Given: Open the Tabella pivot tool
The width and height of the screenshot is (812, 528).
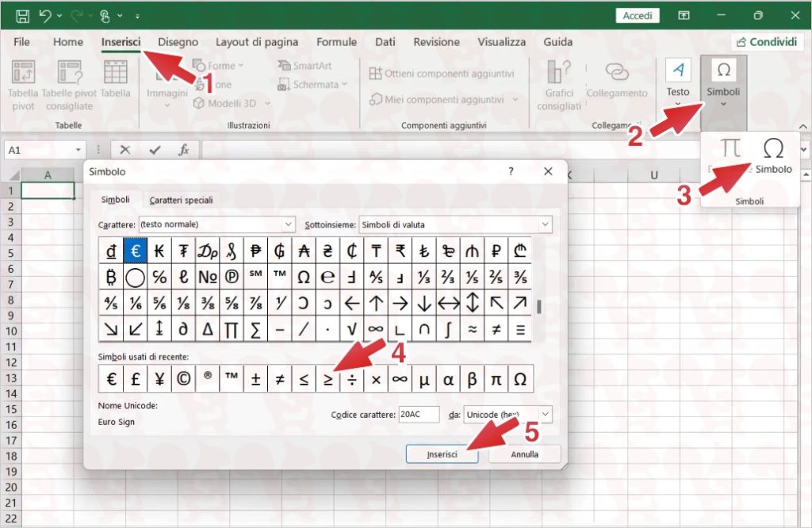Looking at the screenshot, I should click(x=23, y=83).
